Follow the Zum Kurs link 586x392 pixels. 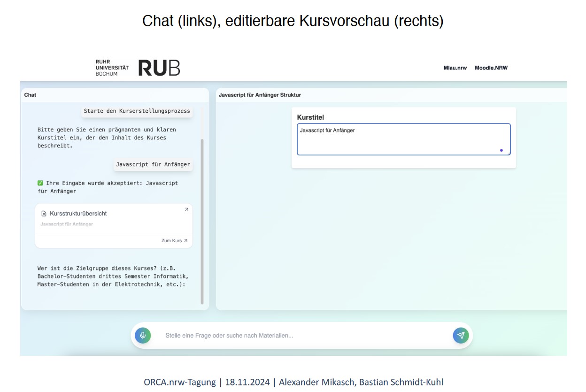click(171, 241)
